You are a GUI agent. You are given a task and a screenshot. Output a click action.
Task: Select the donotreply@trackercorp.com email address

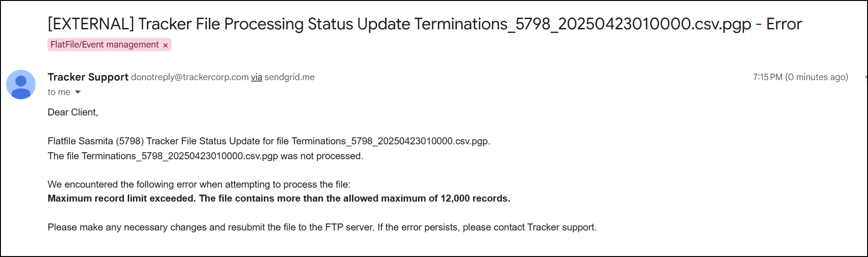click(x=190, y=77)
